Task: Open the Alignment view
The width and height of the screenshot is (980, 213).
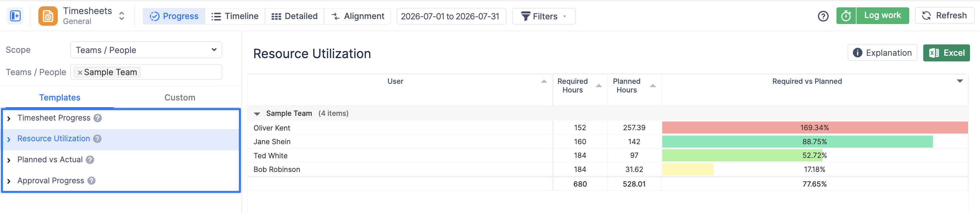Action: [x=357, y=16]
